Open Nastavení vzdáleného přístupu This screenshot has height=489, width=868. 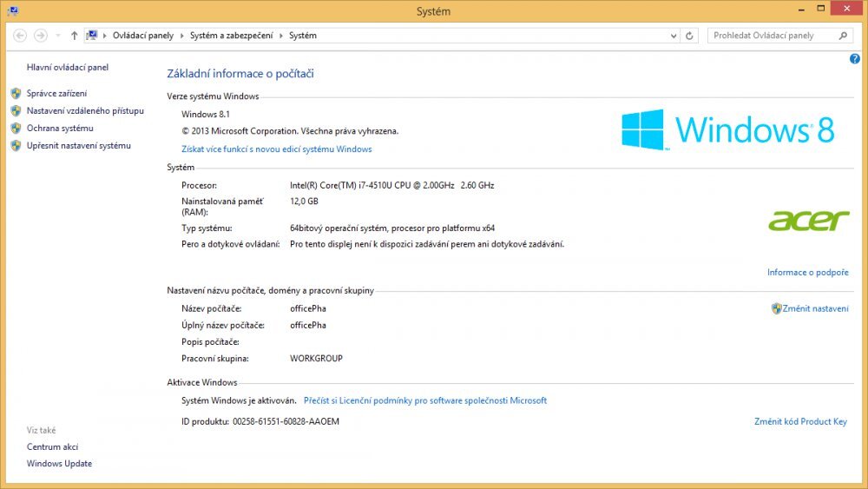click(85, 111)
